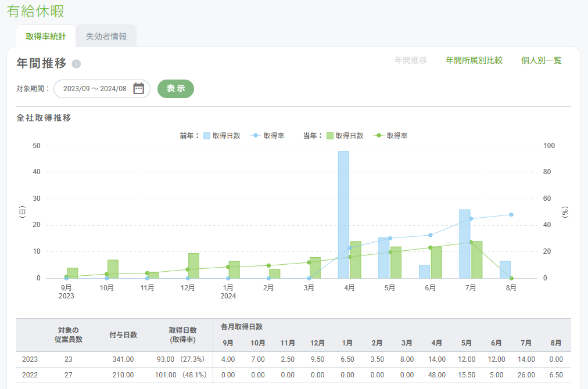Switch to the 失効者情報 tab
Image resolution: width=588 pixels, height=389 pixels.
tap(106, 37)
